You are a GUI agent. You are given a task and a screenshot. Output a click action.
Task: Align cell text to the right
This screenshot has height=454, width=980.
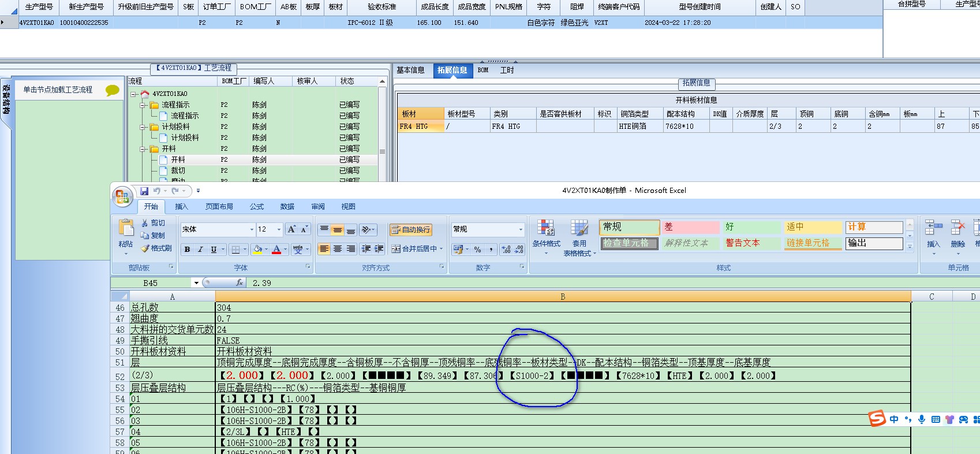[350, 249]
